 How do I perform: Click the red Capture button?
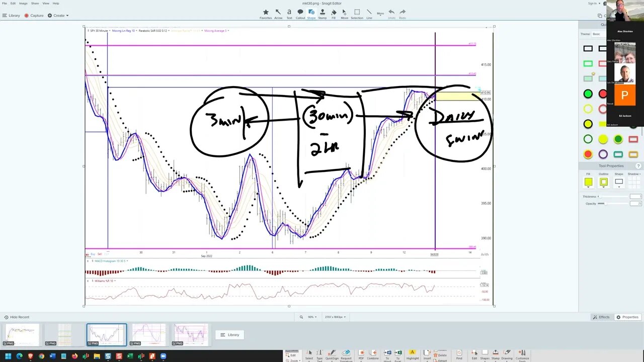[34, 16]
